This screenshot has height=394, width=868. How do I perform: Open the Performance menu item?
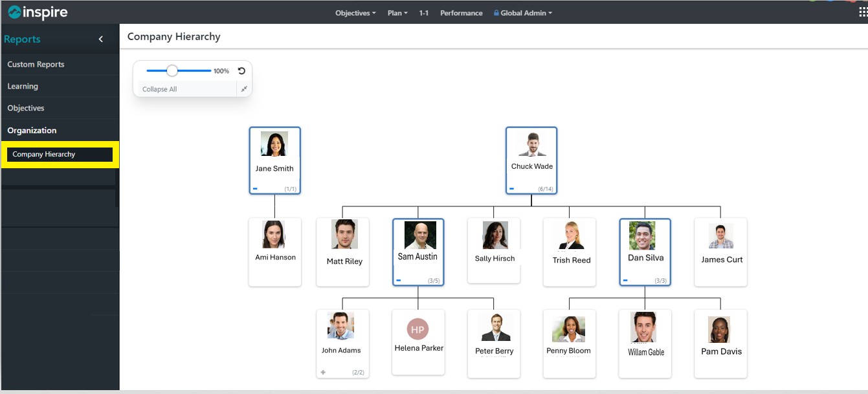tap(461, 12)
